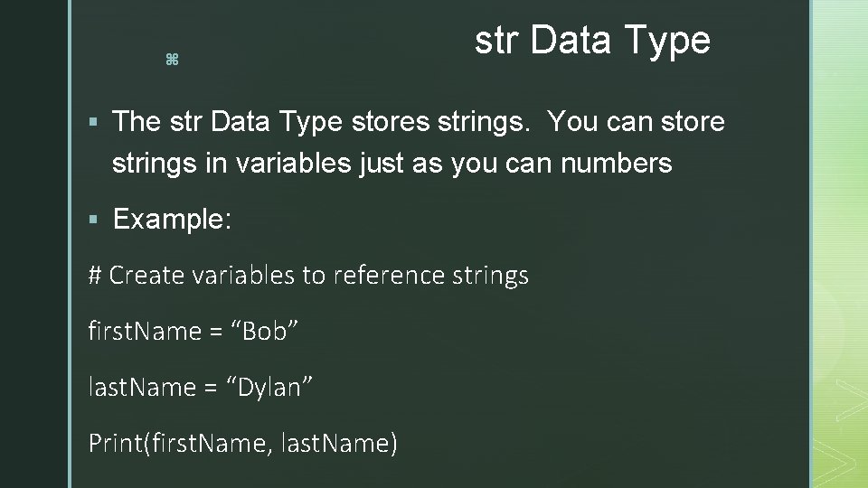Viewport: 868px width, 488px height.
Task: Click the green decorative panel on the right
Action: [x=840, y=244]
